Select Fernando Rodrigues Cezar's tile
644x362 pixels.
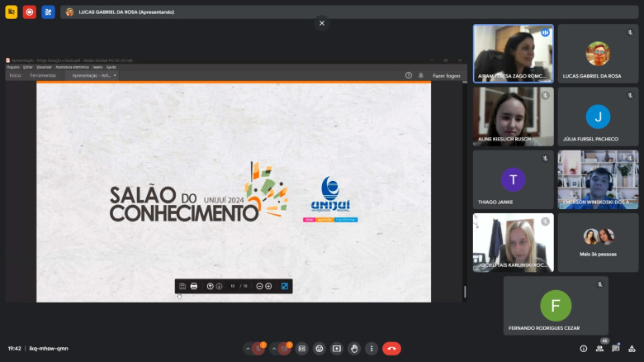[556, 306]
